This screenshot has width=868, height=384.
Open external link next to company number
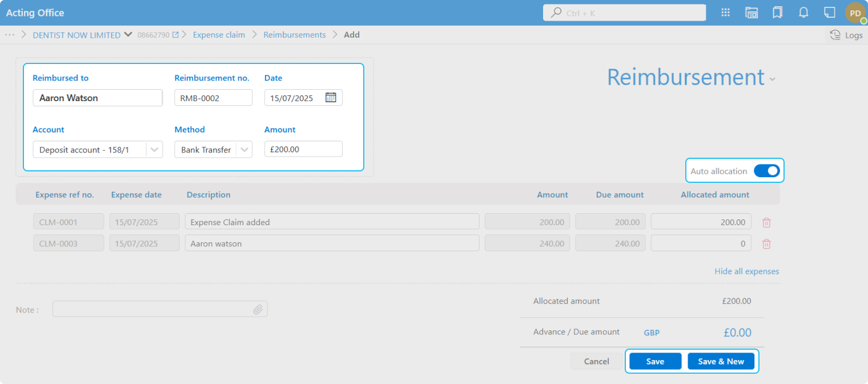tap(176, 35)
